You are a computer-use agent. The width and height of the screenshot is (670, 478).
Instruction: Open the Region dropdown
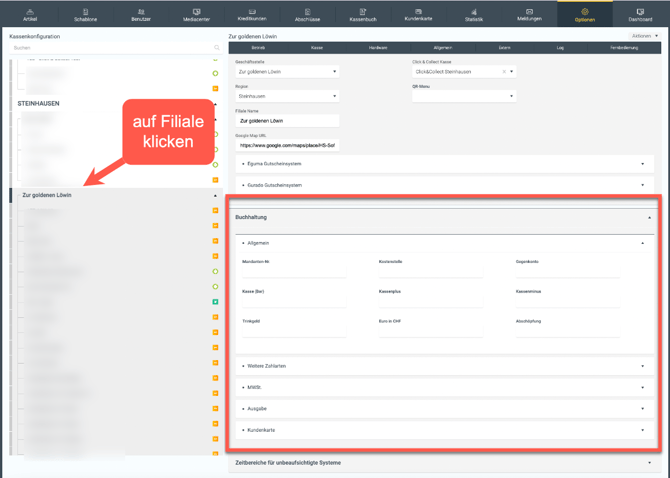(287, 96)
